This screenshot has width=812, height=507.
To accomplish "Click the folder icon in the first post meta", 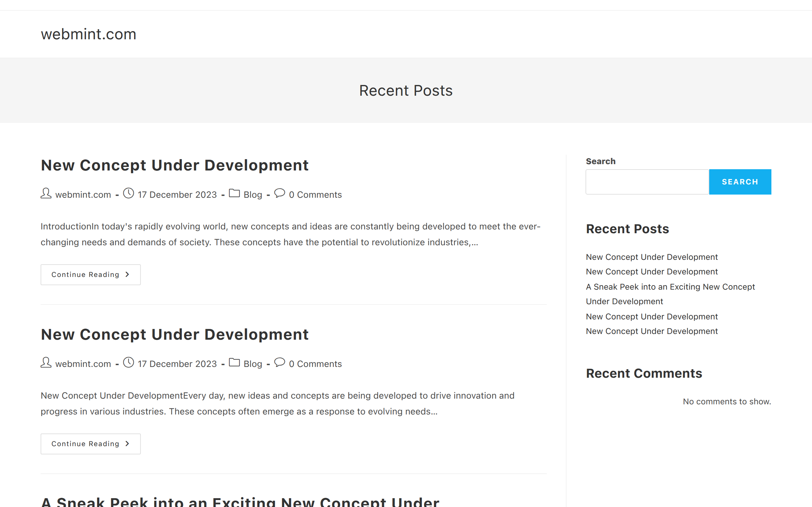I will pyautogui.click(x=234, y=194).
